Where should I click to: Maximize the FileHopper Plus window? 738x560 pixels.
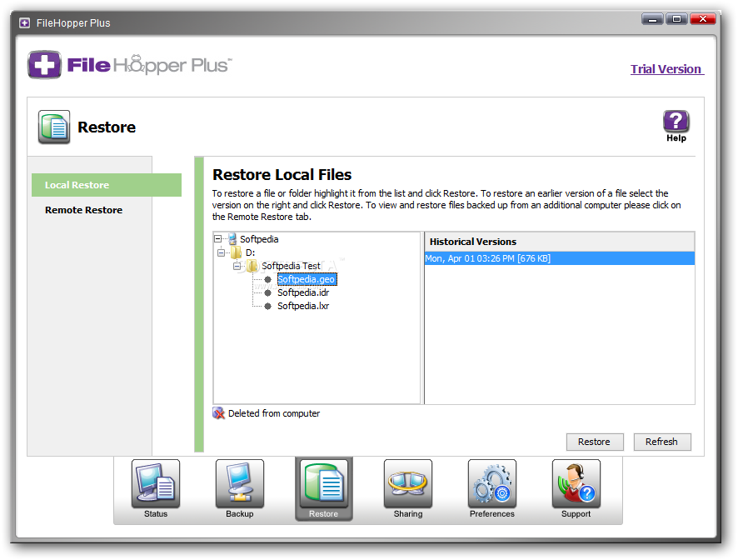pyautogui.click(x=676, y=19)
